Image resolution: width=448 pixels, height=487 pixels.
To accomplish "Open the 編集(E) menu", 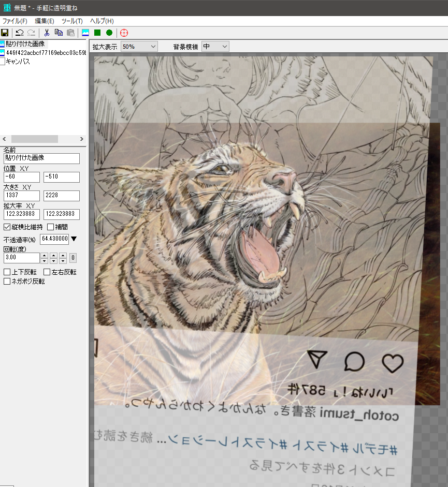I will point(45,21).
